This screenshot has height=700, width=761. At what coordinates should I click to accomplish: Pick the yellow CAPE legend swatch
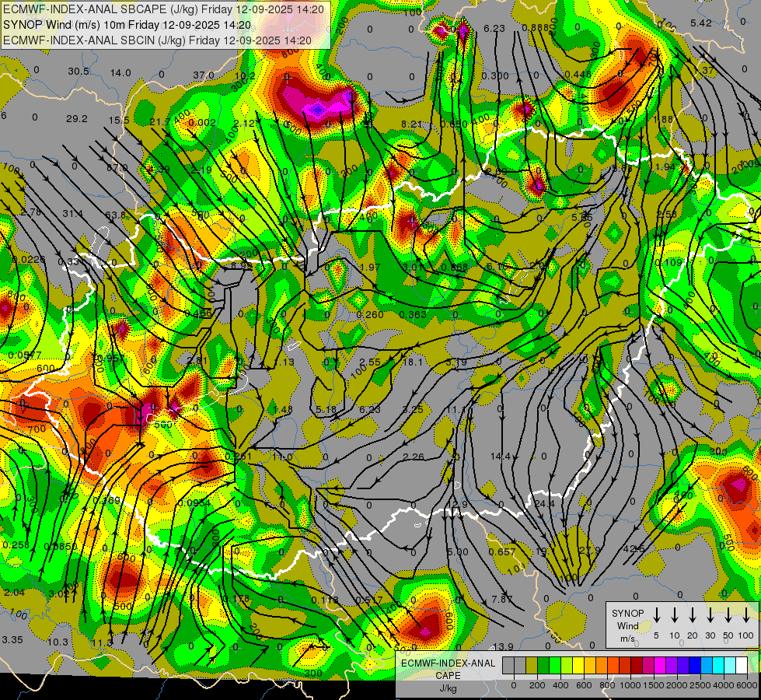pyautogui.click(x=578, y=665)
